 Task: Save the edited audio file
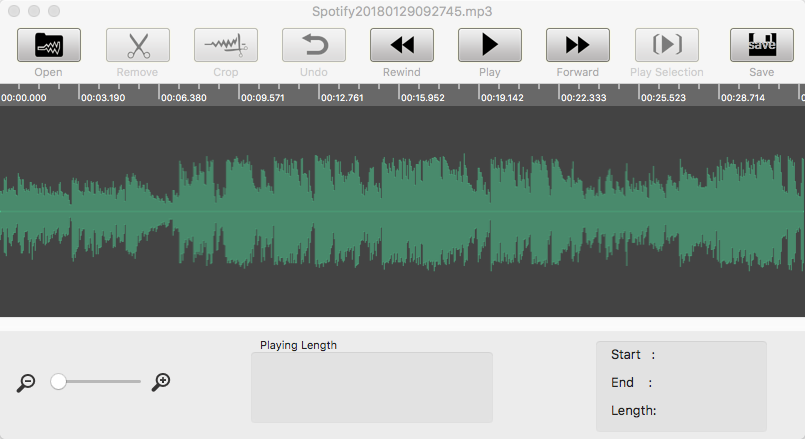pyautogui.click(x=761, y=45)
